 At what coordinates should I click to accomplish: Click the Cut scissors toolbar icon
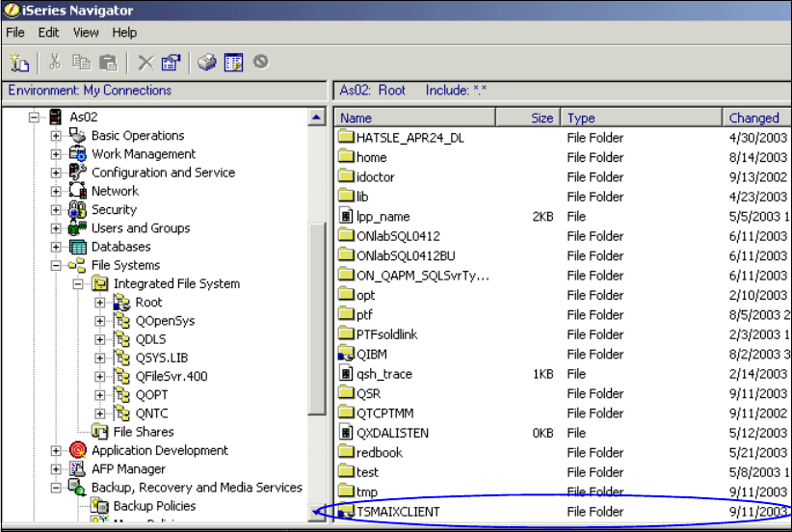55,62
